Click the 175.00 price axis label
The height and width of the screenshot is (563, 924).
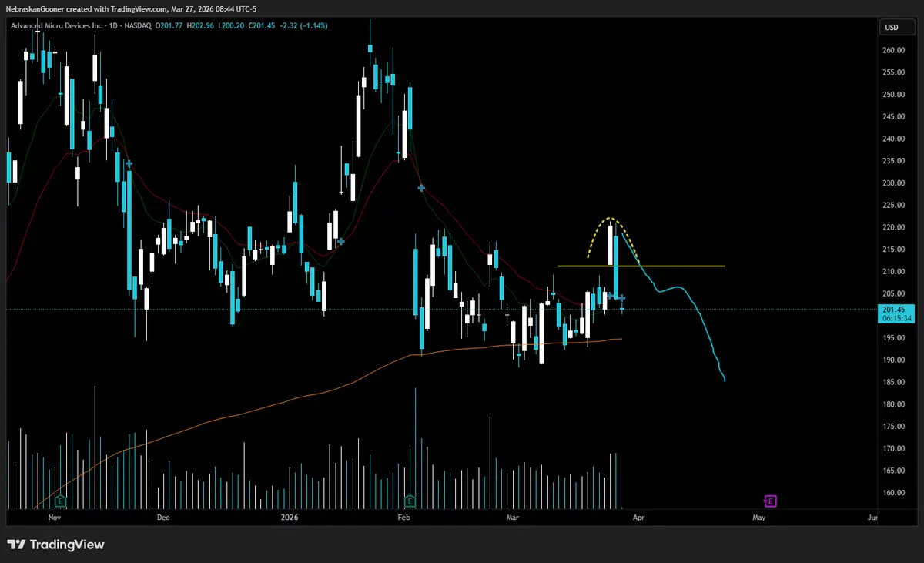click(896, 426)
